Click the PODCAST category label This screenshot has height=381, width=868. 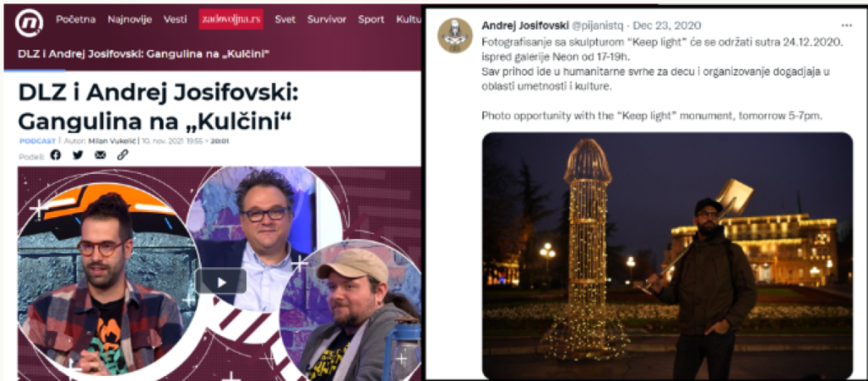(x=37, y=141)
